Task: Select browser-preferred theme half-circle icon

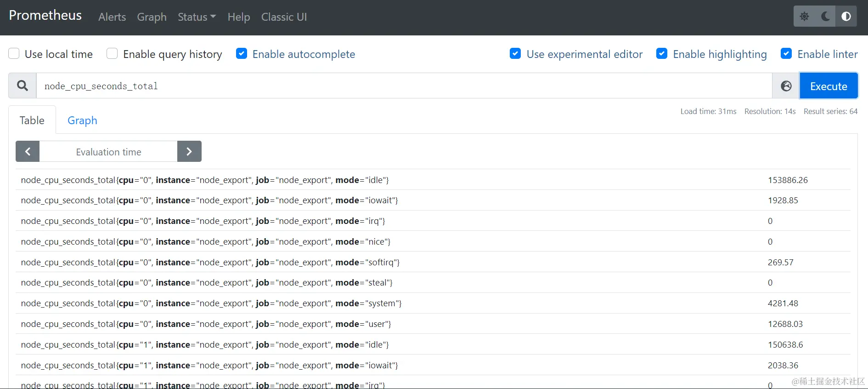Action: point(846,17)
